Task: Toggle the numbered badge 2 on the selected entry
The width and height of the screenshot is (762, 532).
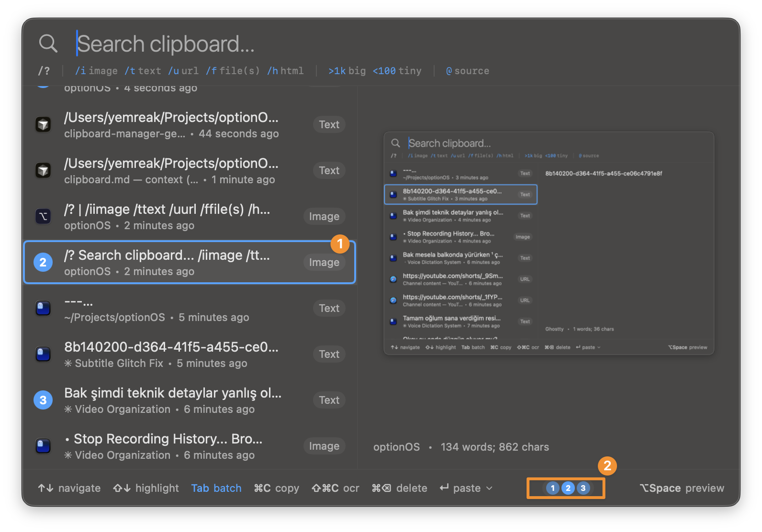Action: (x=43, y=262)
